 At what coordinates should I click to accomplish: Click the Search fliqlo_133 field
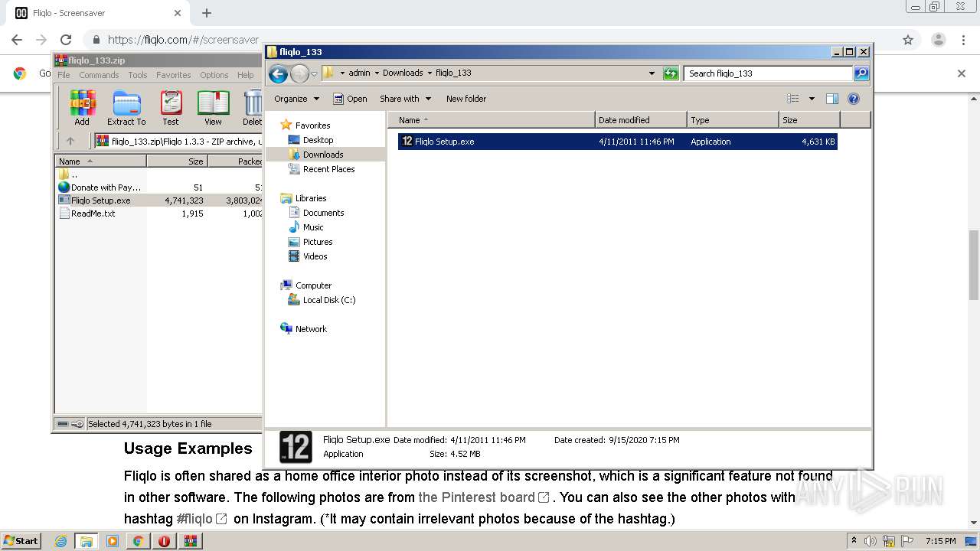tap(768, 73)
